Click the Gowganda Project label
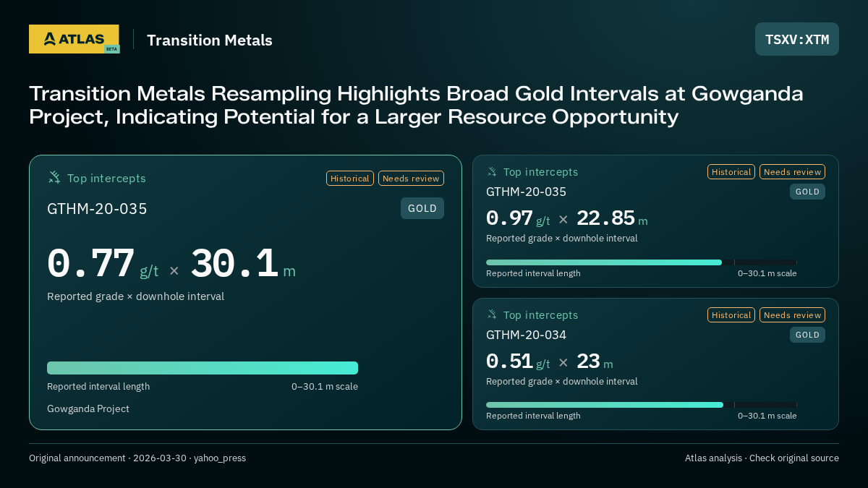 [x=88, y=409]
